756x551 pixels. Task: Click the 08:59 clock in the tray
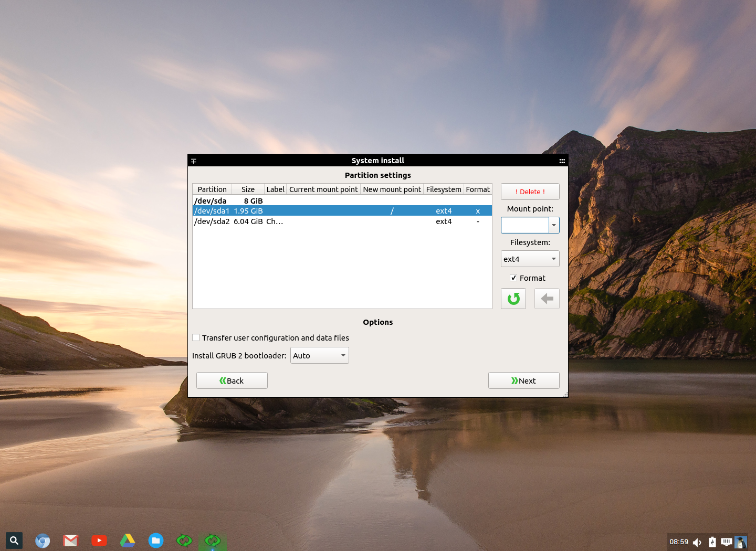[x=679, y=542]
